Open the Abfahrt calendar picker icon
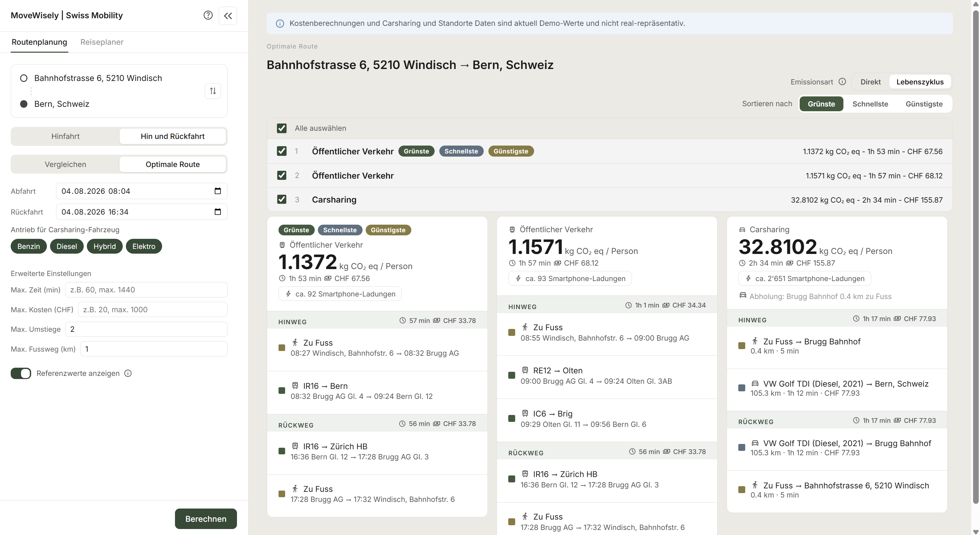980x535 pixels. [217, 191]
